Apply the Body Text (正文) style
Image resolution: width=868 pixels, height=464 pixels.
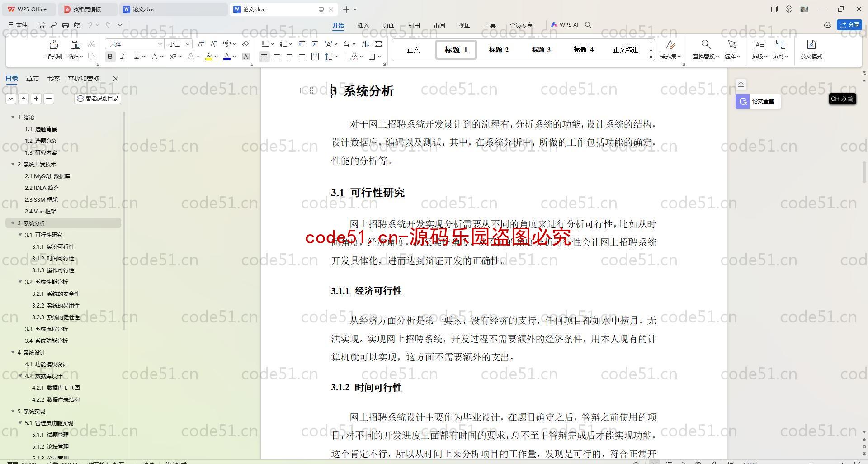(x=413, y=50)
